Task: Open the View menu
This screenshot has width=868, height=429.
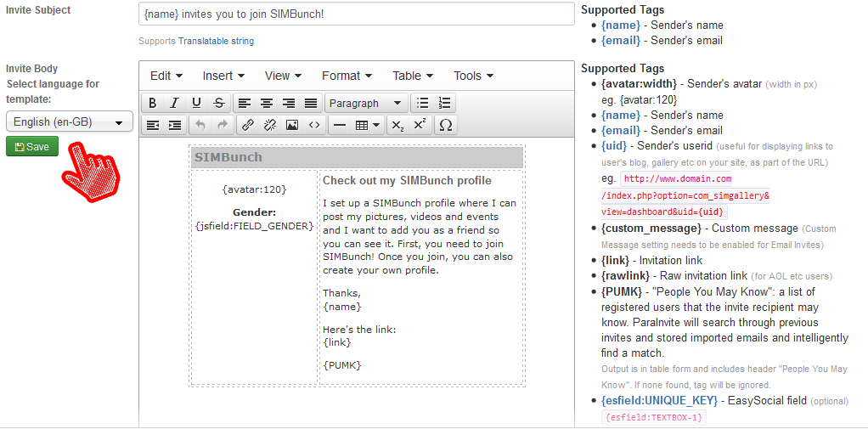Action: 283,76
